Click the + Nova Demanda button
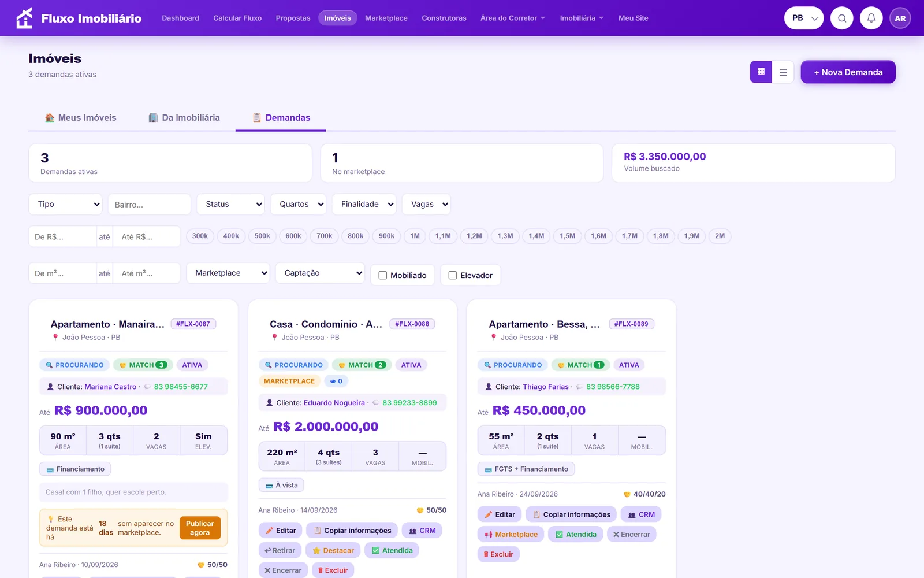This screenshot has height=578, width=924. [848, 72]
